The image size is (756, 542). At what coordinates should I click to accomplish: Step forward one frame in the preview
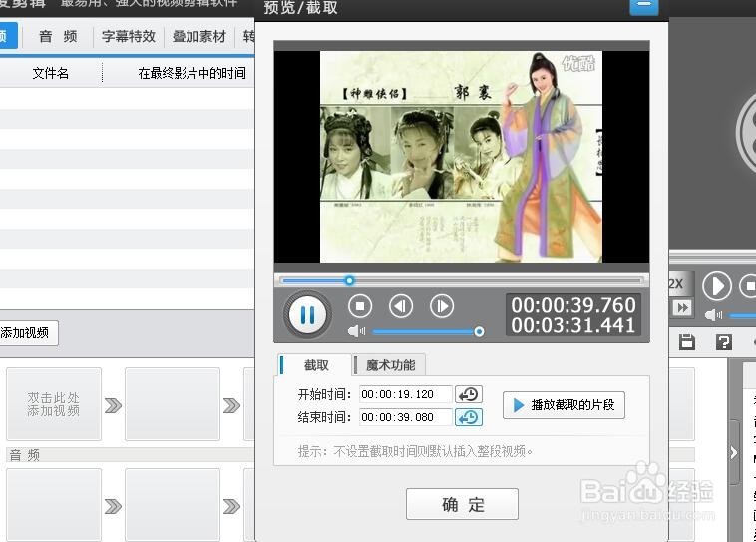pyautogui.click(x=442, y=306)
